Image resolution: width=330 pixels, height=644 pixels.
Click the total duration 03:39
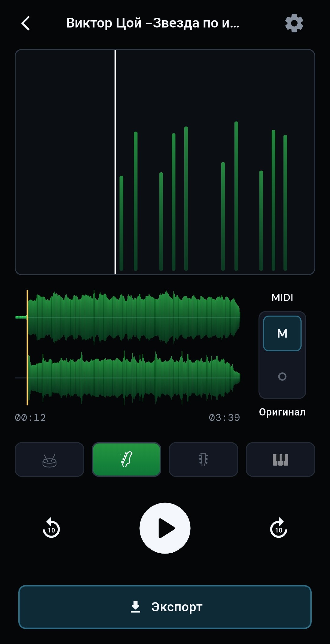tap(225, 418)
